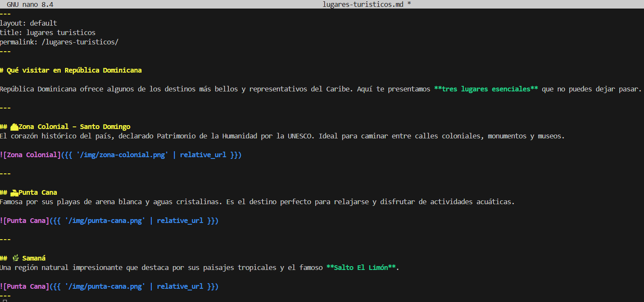The image size is (644, 302).
Task: Place cursor on the 'layout: default' line
Action: (x=28, y=23)
